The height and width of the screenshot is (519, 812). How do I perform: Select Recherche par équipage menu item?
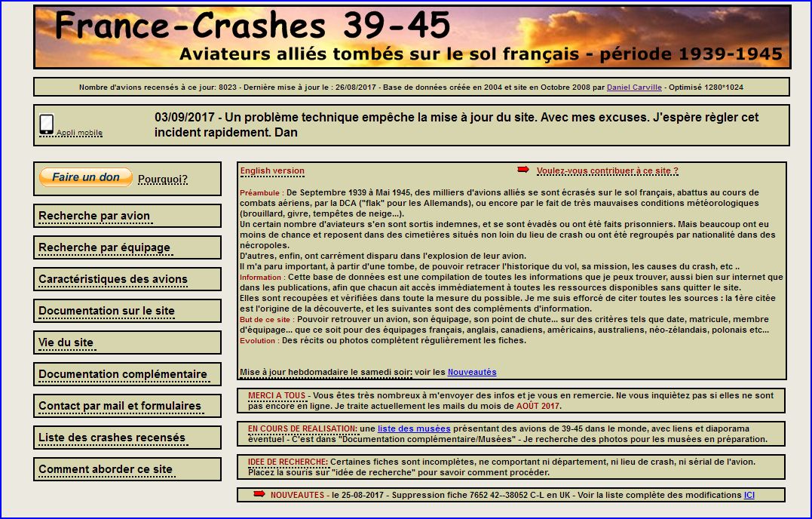point(104,247)
